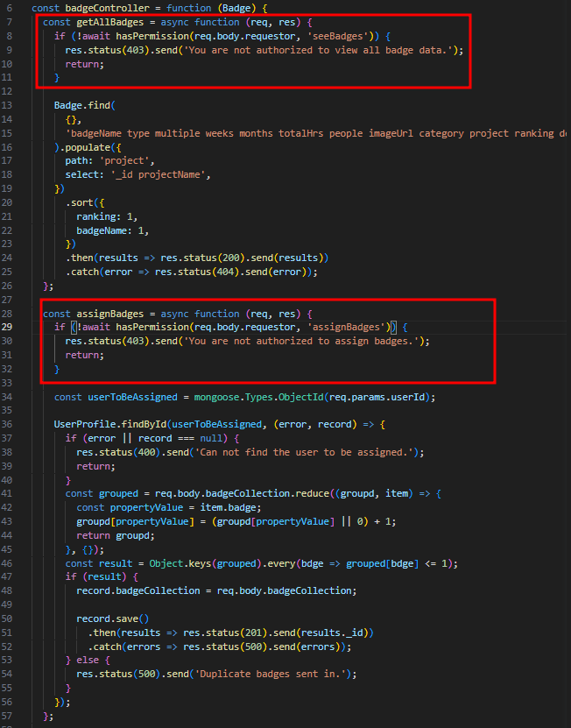Click .catch(errors on line 52
571x728 pixels.
124,647
